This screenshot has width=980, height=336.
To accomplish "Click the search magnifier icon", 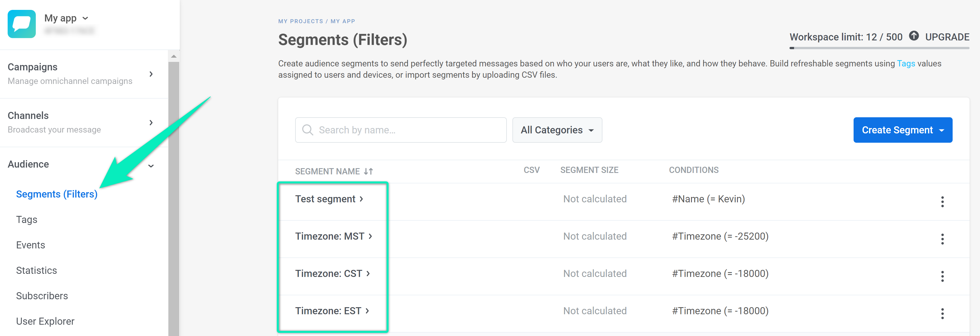I will click(307, 130).
